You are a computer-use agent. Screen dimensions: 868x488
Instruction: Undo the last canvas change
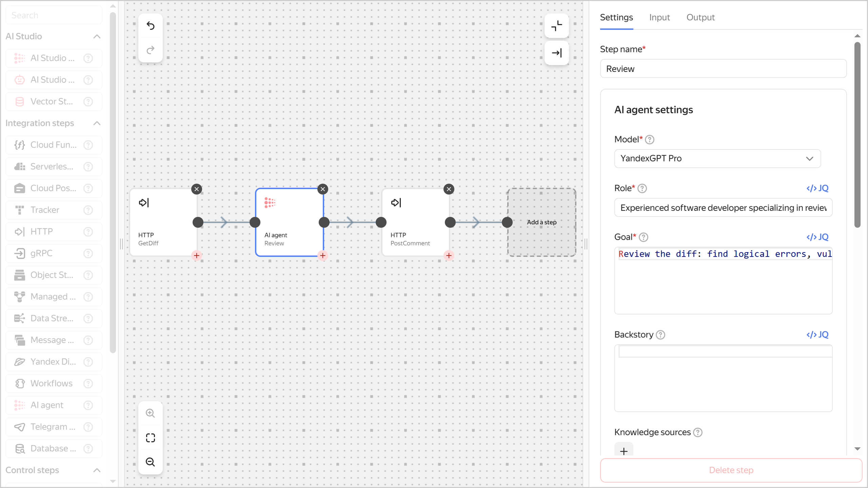pyautogui.click(x=150, y=26)
